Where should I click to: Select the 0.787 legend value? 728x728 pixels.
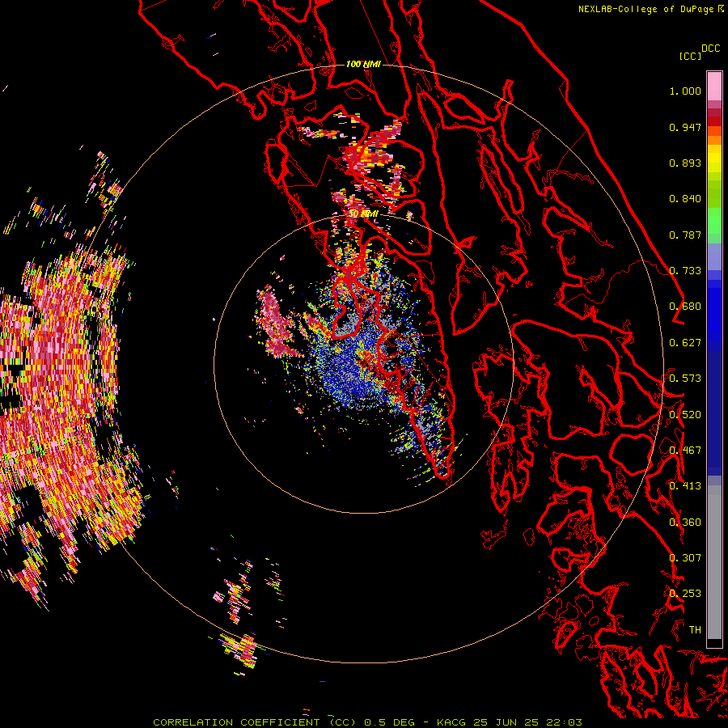[685, 235]
